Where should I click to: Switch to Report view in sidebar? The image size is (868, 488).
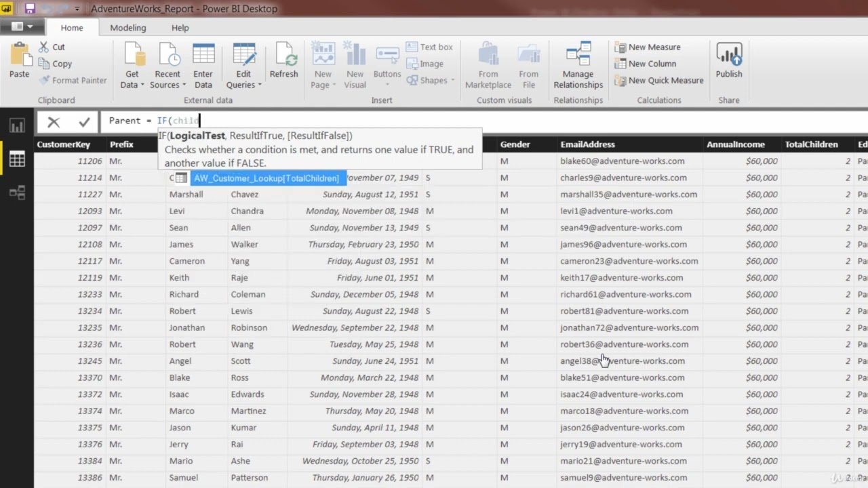click(x=17, y=125)
